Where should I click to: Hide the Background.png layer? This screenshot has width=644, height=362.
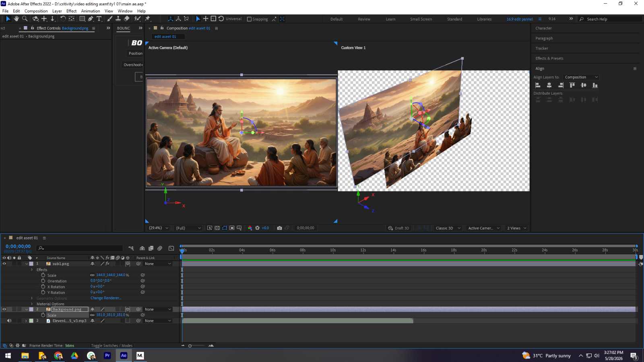4,309
